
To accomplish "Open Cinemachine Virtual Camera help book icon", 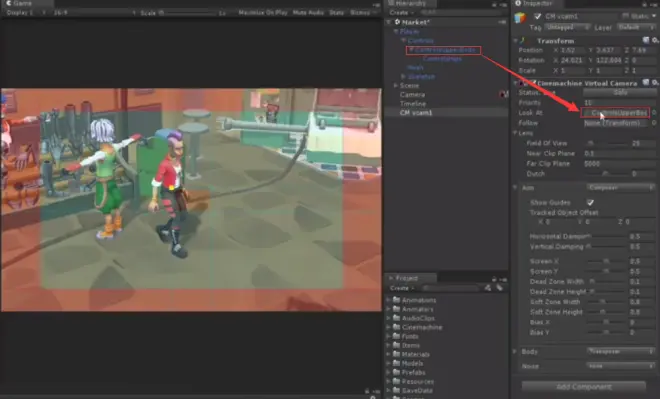I will [x=646, y=82].
